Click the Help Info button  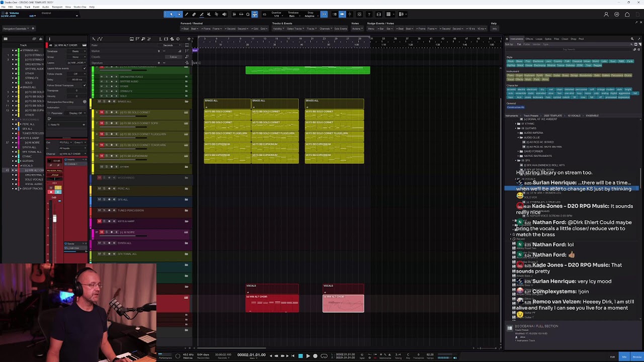coord(495,29)
